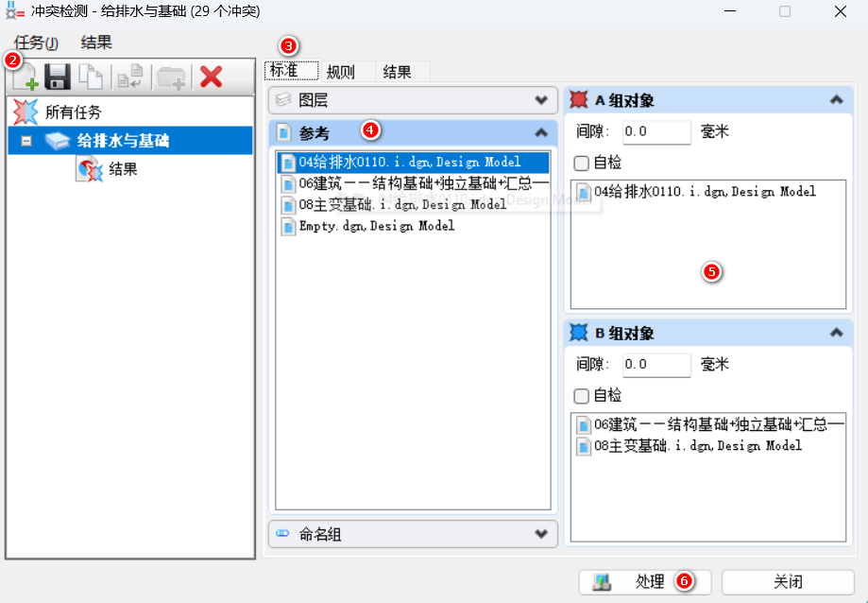Click the 所有任务 clash burst icon
This screenshot has width=868, height=603.
(x=26, y=112)
